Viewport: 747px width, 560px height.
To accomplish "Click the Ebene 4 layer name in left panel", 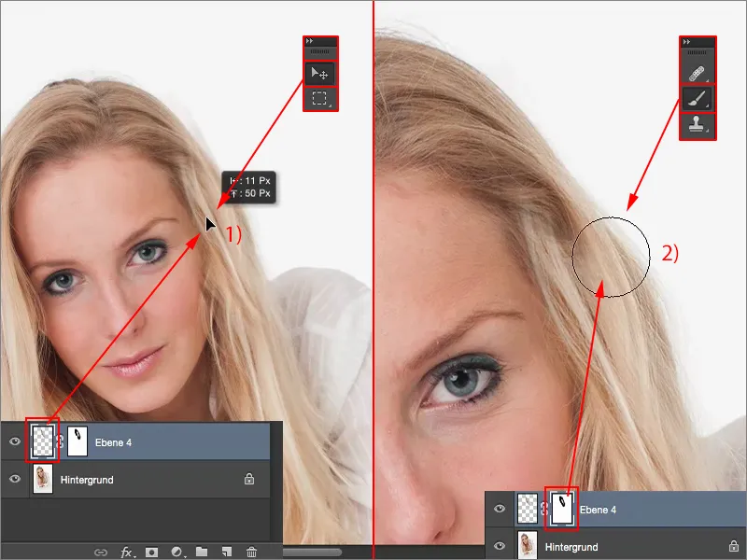I will 113,442.
